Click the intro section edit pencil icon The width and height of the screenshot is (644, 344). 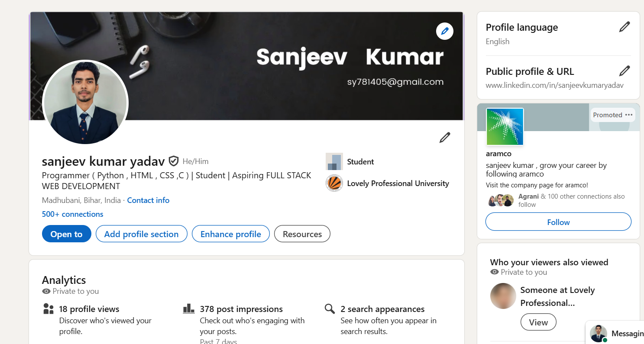pyautogui.click(x=445, y=138)
